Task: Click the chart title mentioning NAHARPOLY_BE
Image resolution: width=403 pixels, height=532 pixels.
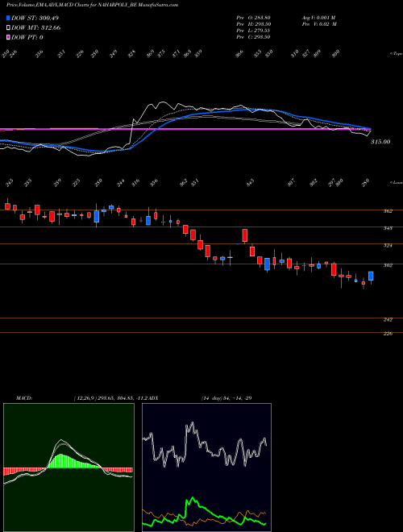Action: [x=92, y=5]
